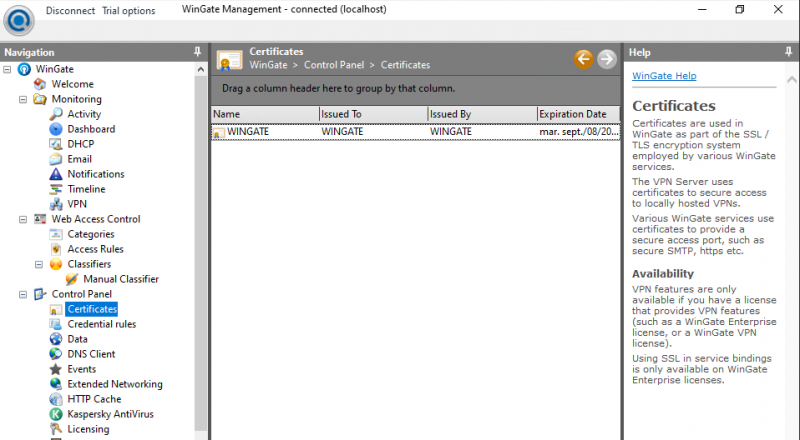Collapse the Monitoring tree node

23,99
